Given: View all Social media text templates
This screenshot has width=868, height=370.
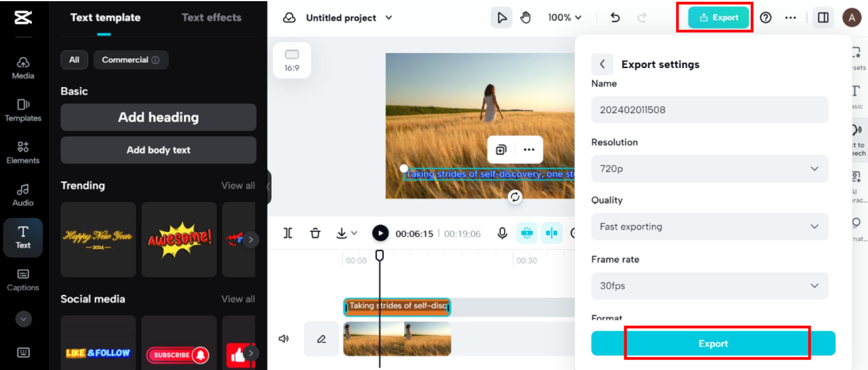Looking at the screenshot, I should click(x=238, y=299).
